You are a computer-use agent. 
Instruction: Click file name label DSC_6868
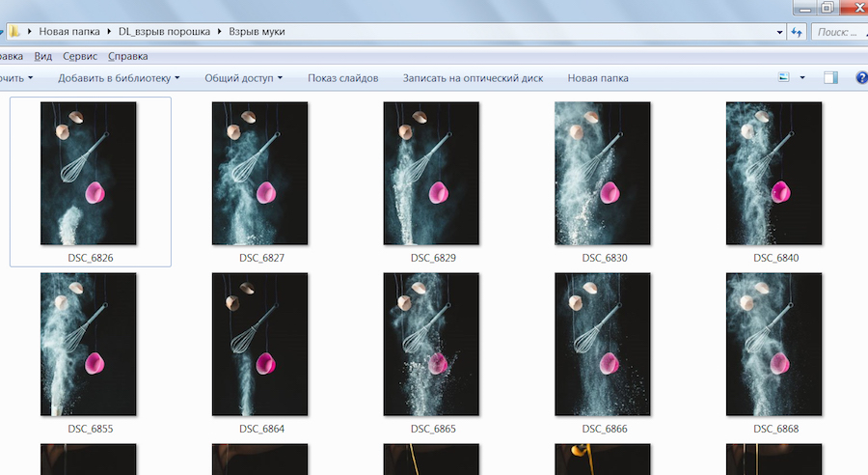pyautogui.click(x=776, y=429)
